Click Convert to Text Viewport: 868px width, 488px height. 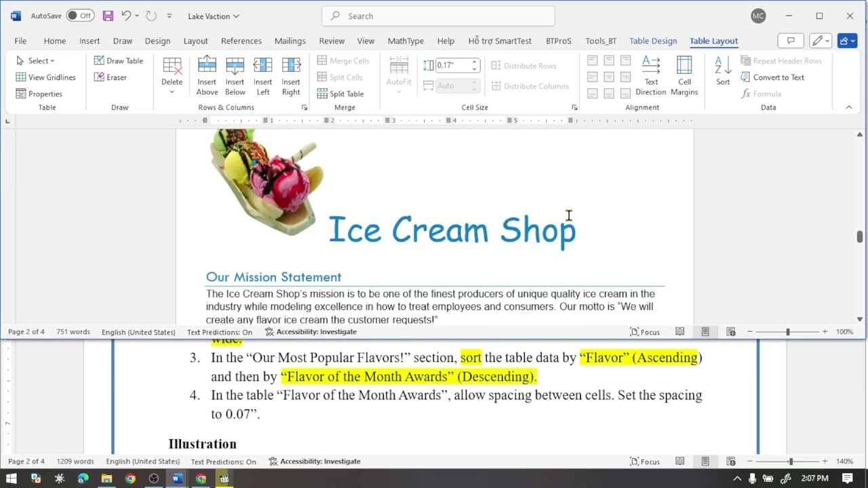pos(772,77)
